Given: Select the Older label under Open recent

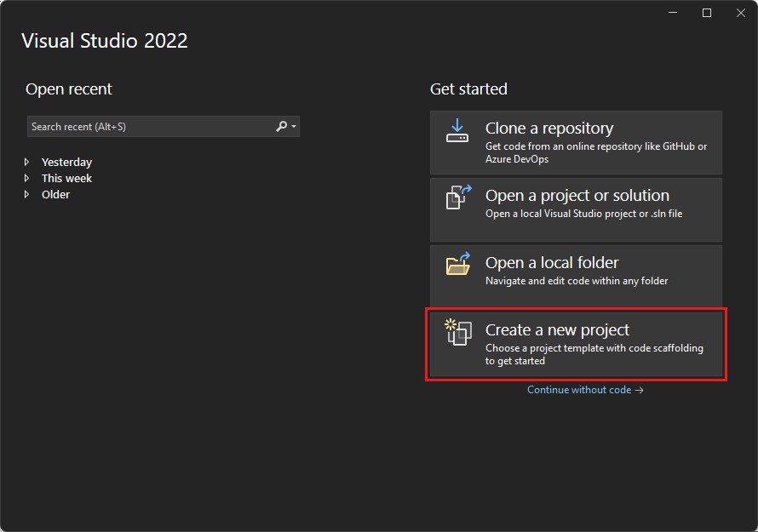Looking at the screenshot, I should 56,194.
